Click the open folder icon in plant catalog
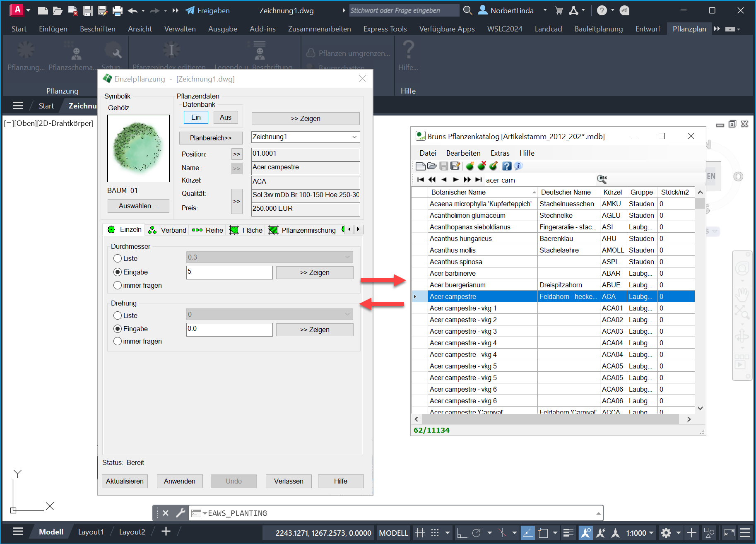 click(x=432, y=166)
